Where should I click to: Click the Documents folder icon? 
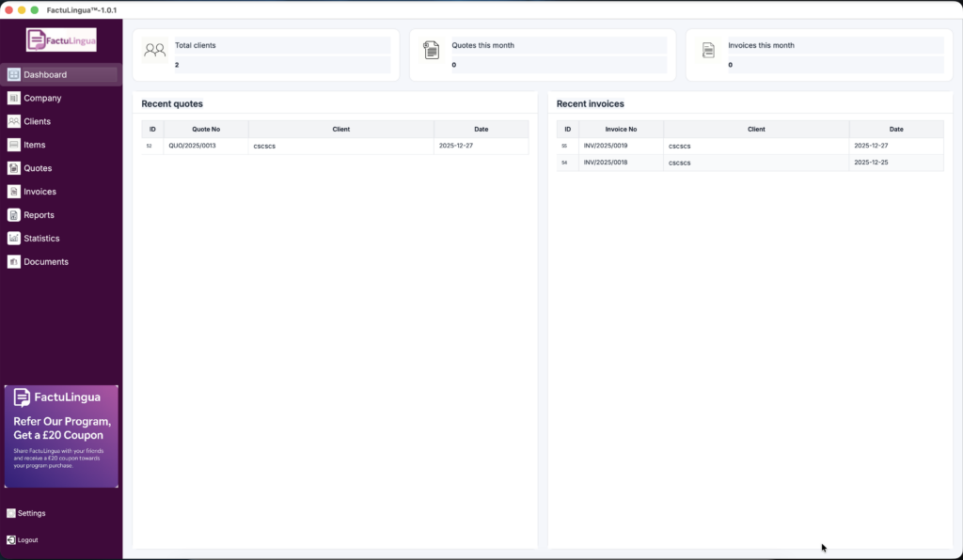point(14,262)
